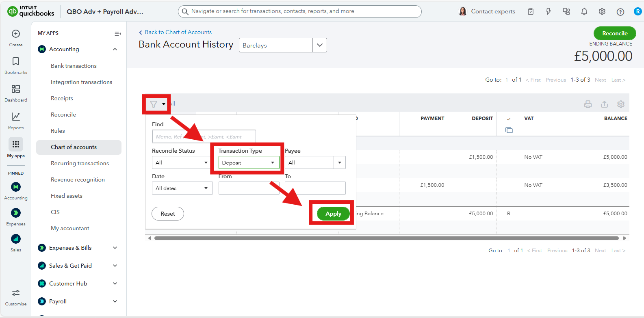644x318 pixels.
Task: Open Bank transactions in sidebar
Action: 74,66
